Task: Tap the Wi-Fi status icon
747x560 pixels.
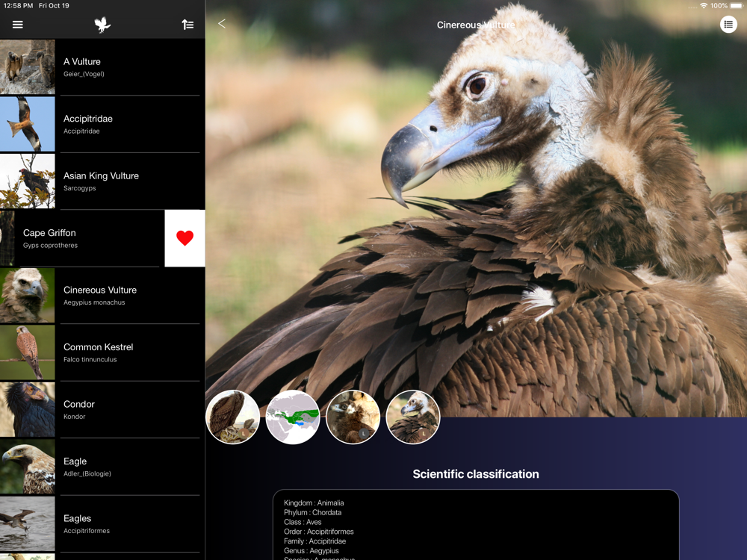Action: coord(704,6)
